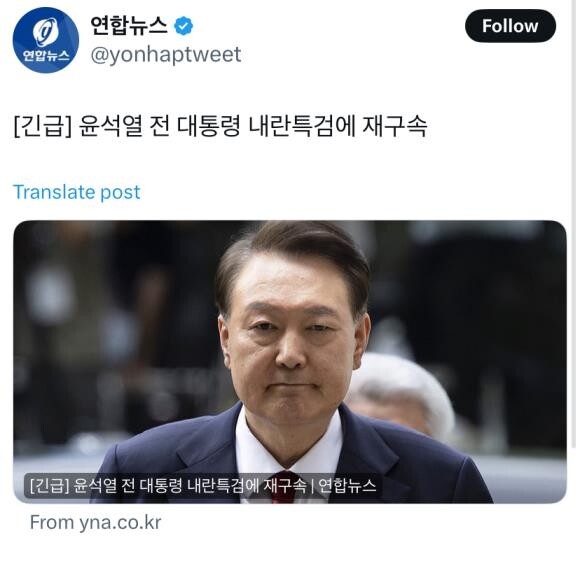Click the red tie in the card photo

(283, 487)
